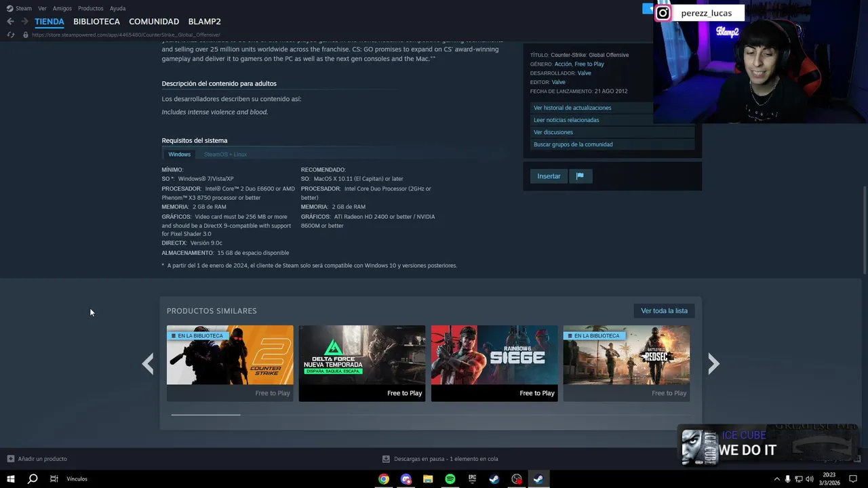This screenshot has height=488, width=868.
Task: Open Task View in the taskbar
Action: (x=54, y=479)
